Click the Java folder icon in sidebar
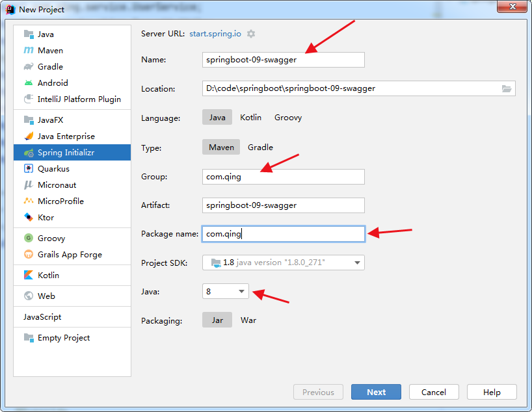Screen dimensions: 532x412 point(29,34)
